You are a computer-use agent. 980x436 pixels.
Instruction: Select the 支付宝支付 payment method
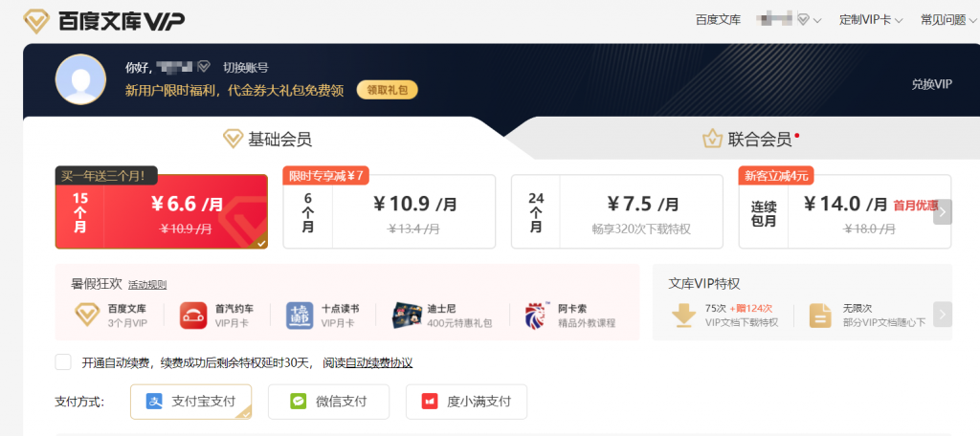pyautogui.click(x=191, y=402)
